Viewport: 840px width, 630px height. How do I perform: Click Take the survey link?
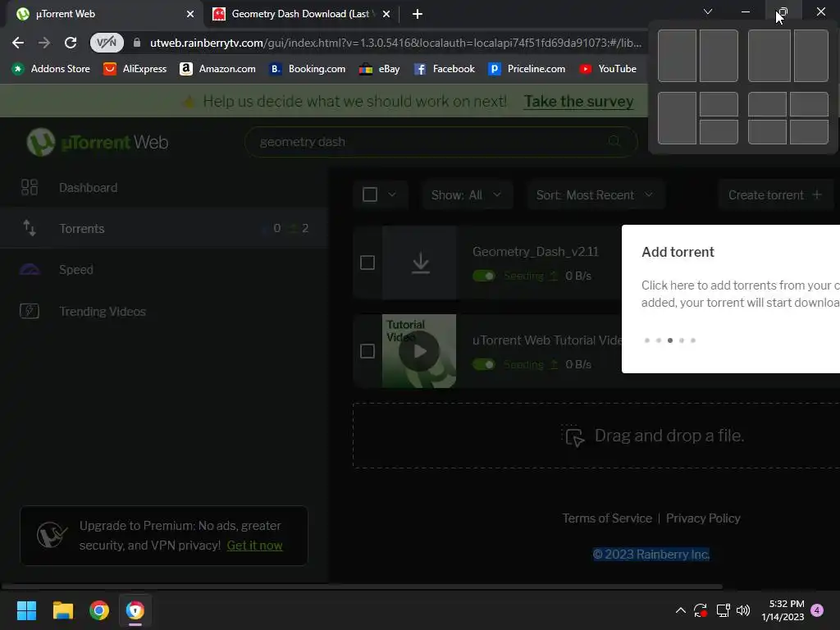tap(578, 101)
